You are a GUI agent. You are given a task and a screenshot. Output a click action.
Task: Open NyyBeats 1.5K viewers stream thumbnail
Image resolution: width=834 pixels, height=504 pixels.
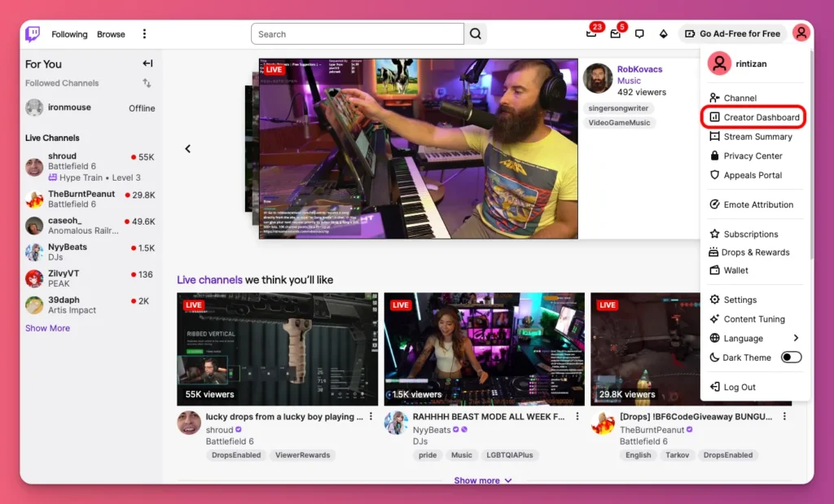point(484,348)
